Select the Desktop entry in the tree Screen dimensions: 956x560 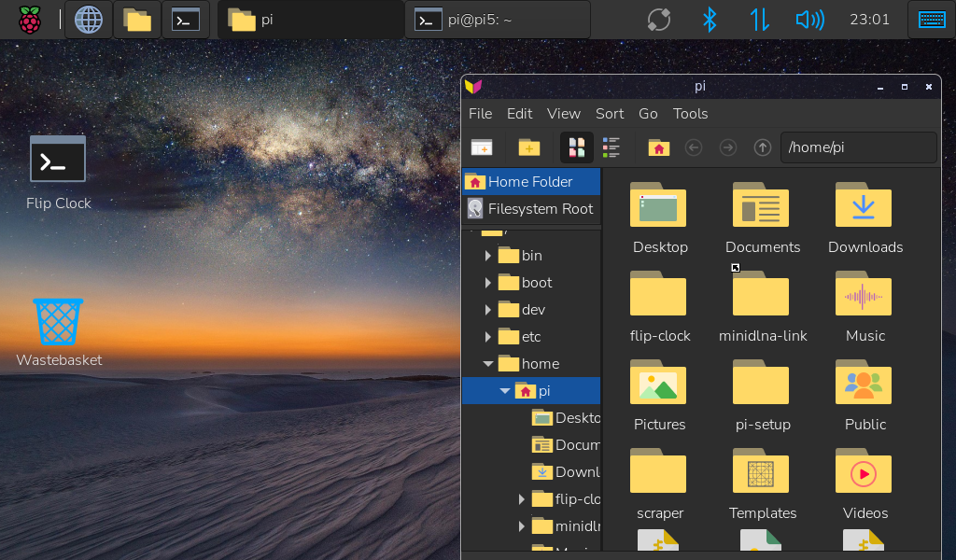coord(566,418)
